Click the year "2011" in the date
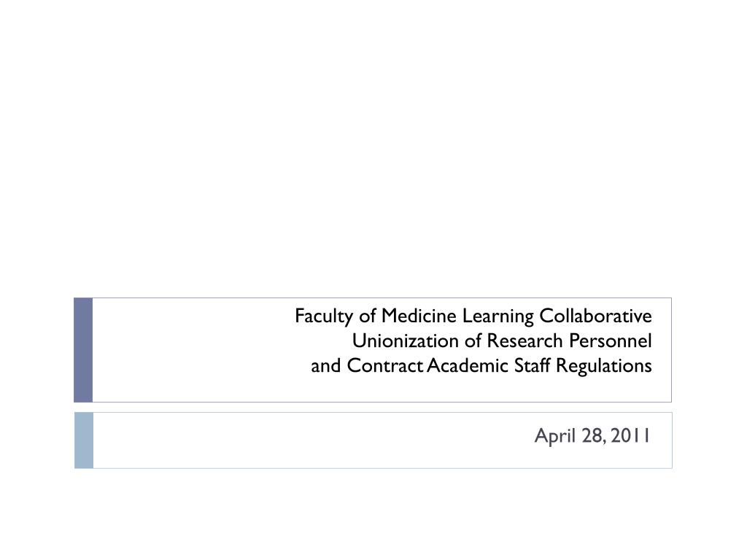747x560 pixels. [x=631, y=436]
